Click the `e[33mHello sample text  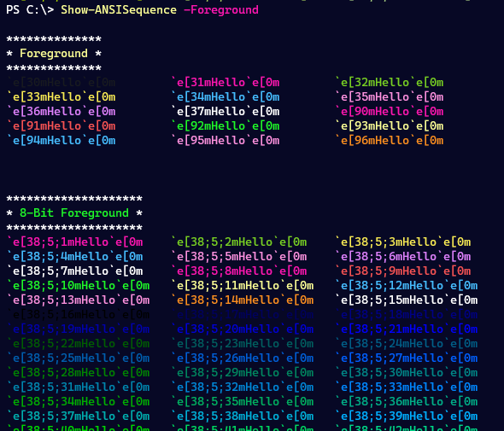point(61,97)
